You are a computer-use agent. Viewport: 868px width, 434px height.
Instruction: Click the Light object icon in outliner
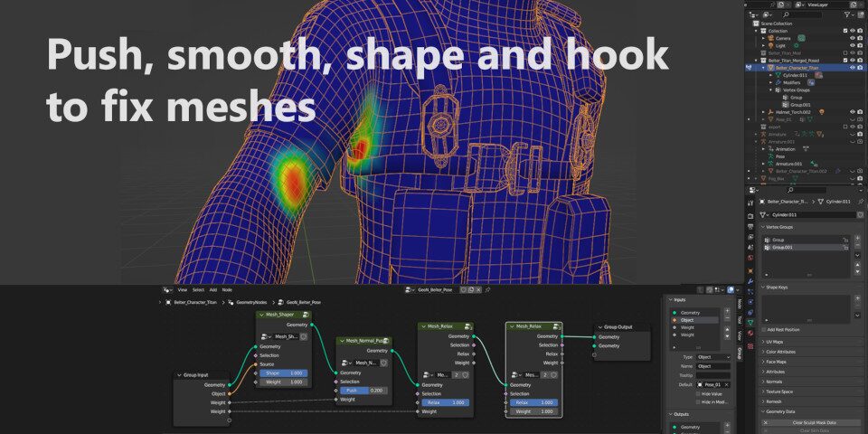pyautogui.click(x=771, y=45)
